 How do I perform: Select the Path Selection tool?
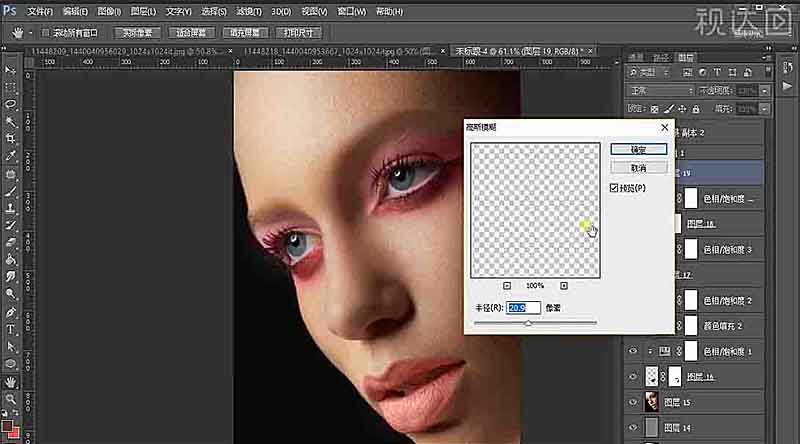coord(10,347)
